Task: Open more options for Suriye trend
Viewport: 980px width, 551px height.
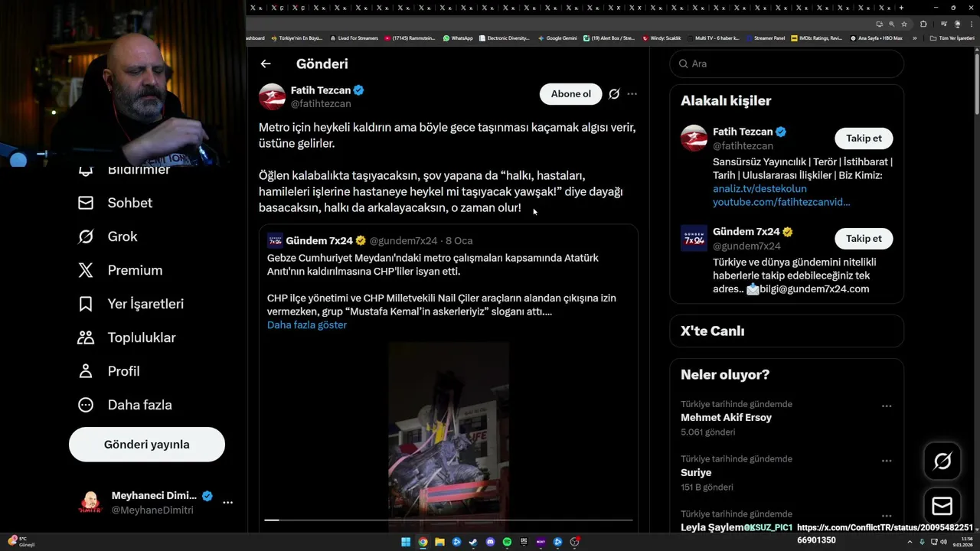Action: click(x=887, y=461)
